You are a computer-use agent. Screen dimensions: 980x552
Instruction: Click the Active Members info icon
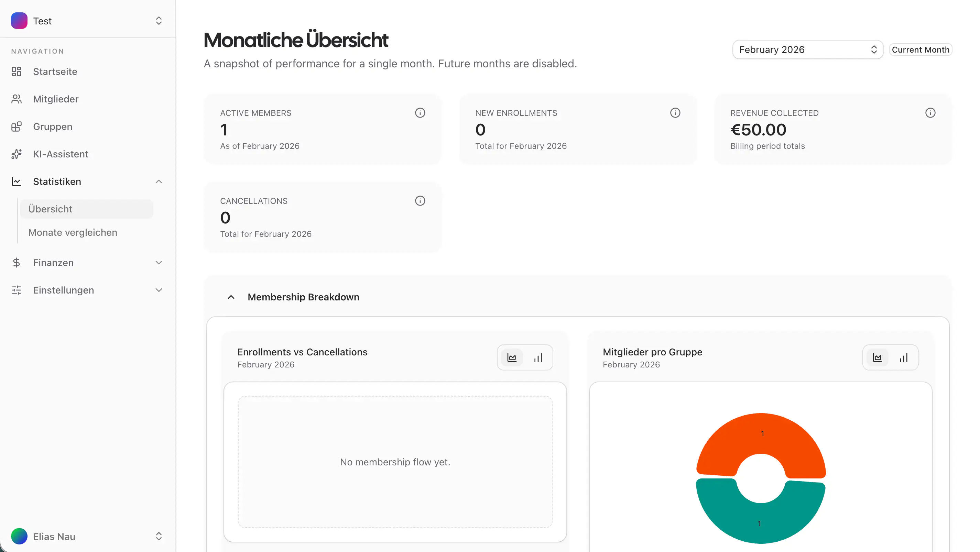click(420, 113)
